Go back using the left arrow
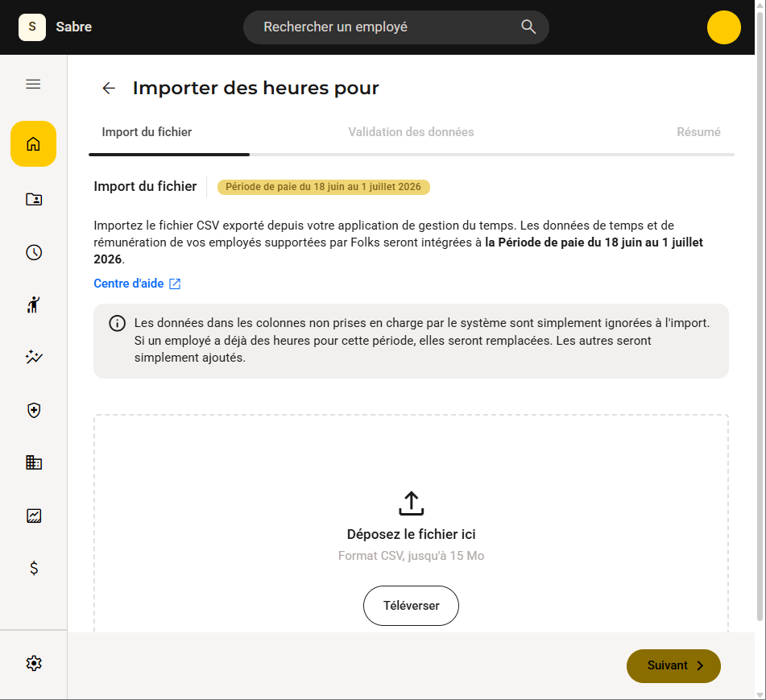This screenshot has width=766, height=700. point(109,88)
